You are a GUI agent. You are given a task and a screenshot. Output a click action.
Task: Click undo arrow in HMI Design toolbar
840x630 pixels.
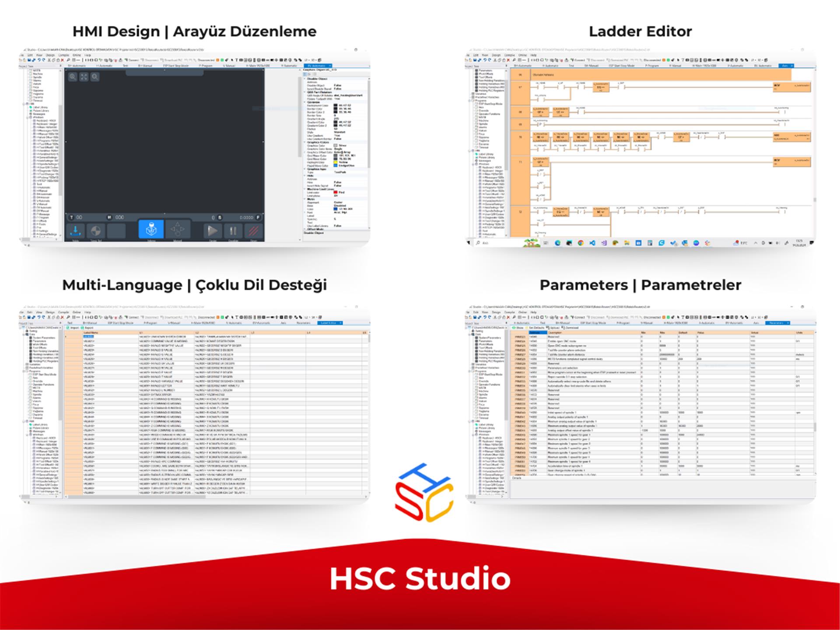pos(39,60)
